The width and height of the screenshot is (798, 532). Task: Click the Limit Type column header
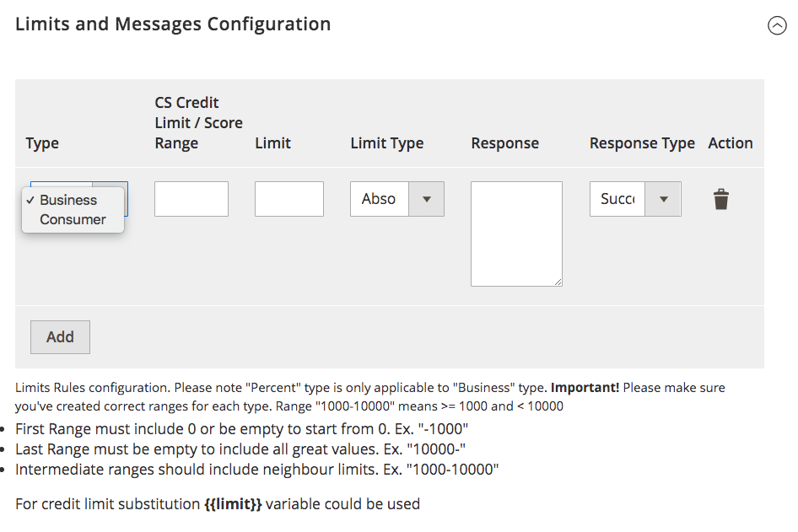coord(386,143)
